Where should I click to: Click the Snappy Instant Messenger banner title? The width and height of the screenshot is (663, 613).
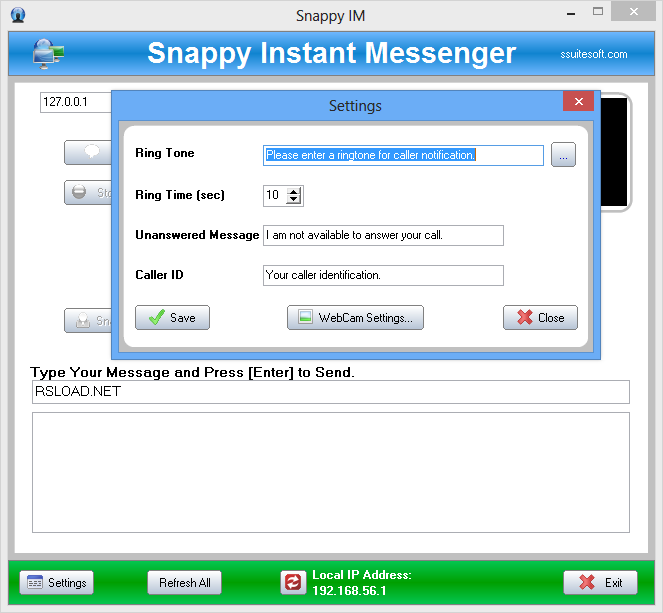[332, 53]
